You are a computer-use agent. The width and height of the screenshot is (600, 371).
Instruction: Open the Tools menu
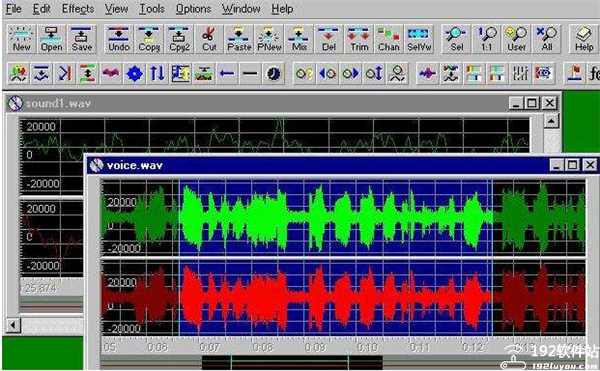pos(152,9)
